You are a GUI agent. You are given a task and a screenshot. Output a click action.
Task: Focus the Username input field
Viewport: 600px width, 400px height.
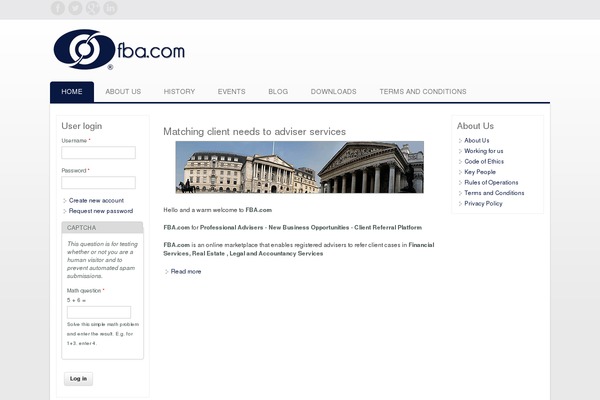[98, 152]
